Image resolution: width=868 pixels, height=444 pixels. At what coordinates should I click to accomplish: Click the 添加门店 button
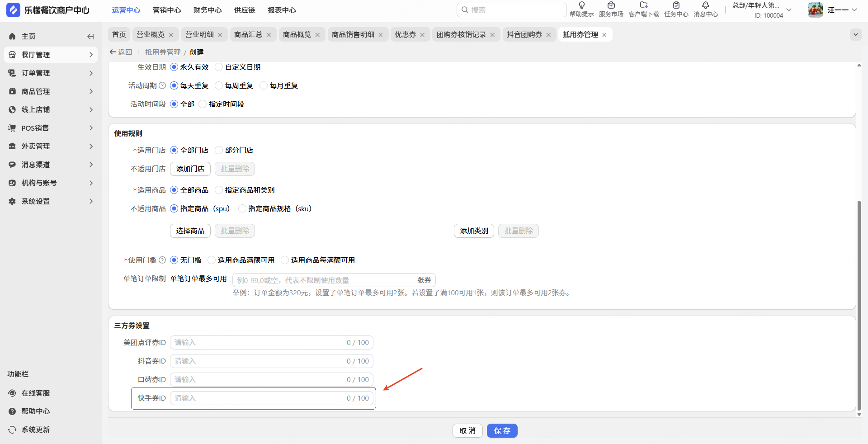190,169
